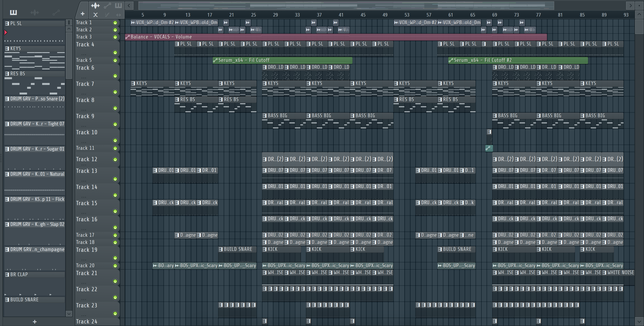Select the Serum_x64 - Fil Cutoff #2 automation clip
The height and width of the screenshot is (326, 644).
pyautogui.click(x=518, y=60)
